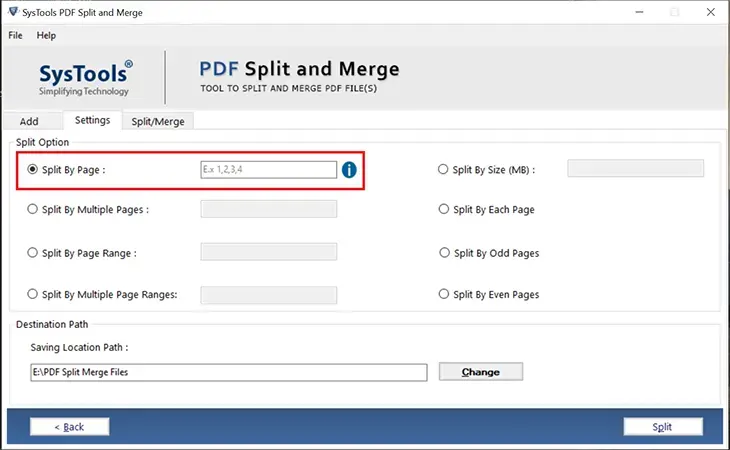Screen dimensions: 730x450
Task: Click the Split By Page Range input box
Action: tap(269, 252)
